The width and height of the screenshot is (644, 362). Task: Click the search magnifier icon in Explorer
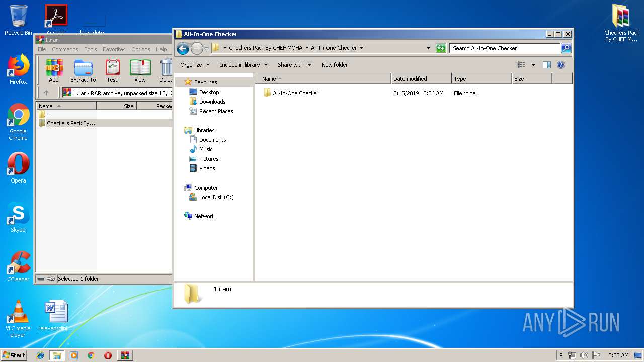[x=566, y=48]
